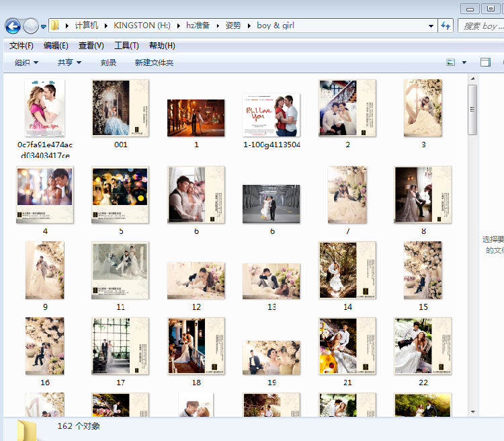Select image thumbnail 17

tap(120, 346)
